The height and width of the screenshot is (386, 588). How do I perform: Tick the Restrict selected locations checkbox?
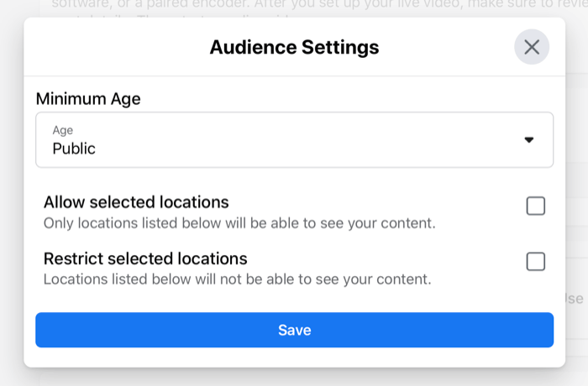coord(535,262)
